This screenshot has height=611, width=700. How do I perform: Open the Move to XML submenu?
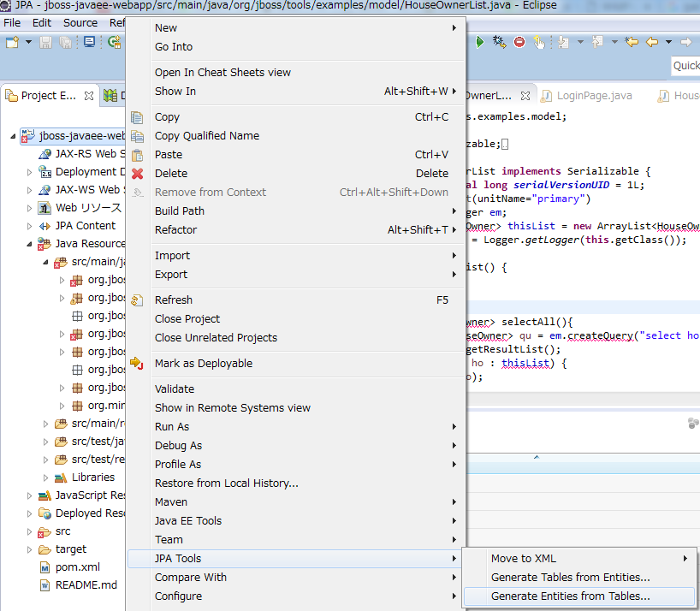pos(578,559)
